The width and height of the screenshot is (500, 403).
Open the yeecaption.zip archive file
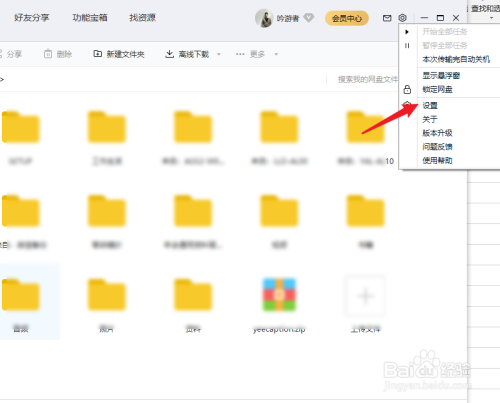[279, 295]
